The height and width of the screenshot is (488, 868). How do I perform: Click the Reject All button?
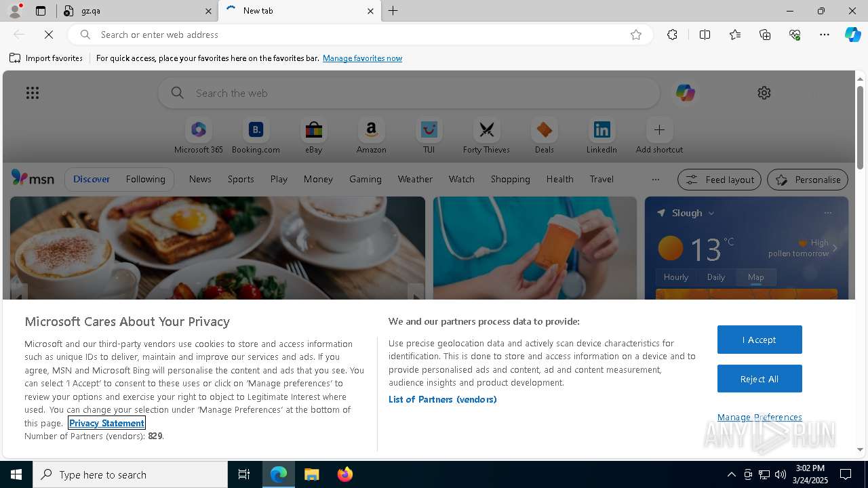[759, 379]
